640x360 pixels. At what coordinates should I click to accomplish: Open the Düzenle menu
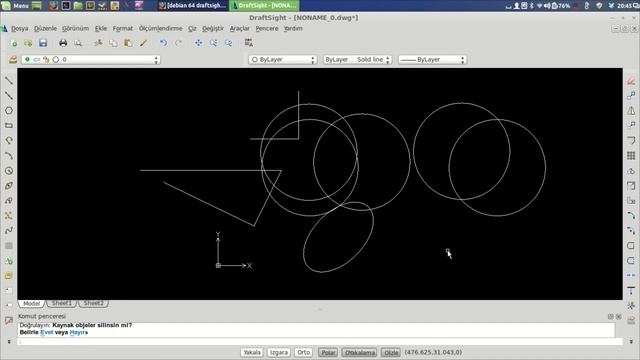[x=45, y=29]
